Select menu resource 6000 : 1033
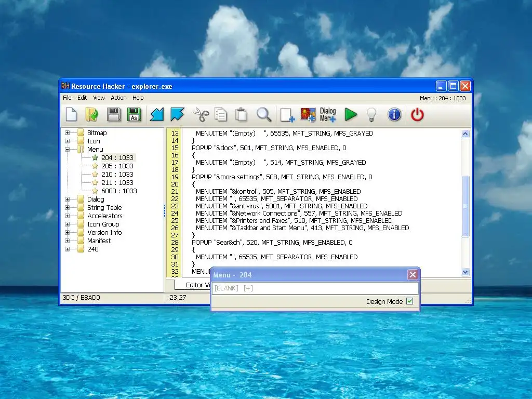Screen dimensions: 532x399 [x=119, y=191]
